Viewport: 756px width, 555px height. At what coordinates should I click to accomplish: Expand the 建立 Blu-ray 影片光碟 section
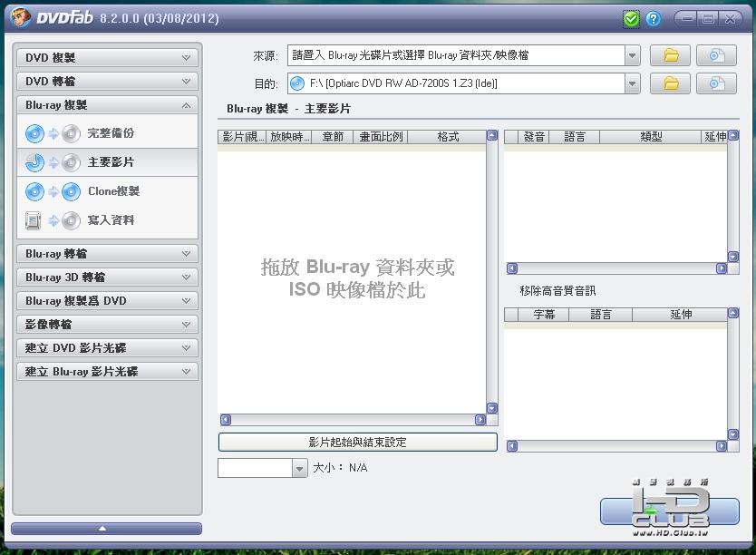pos(108,371)
